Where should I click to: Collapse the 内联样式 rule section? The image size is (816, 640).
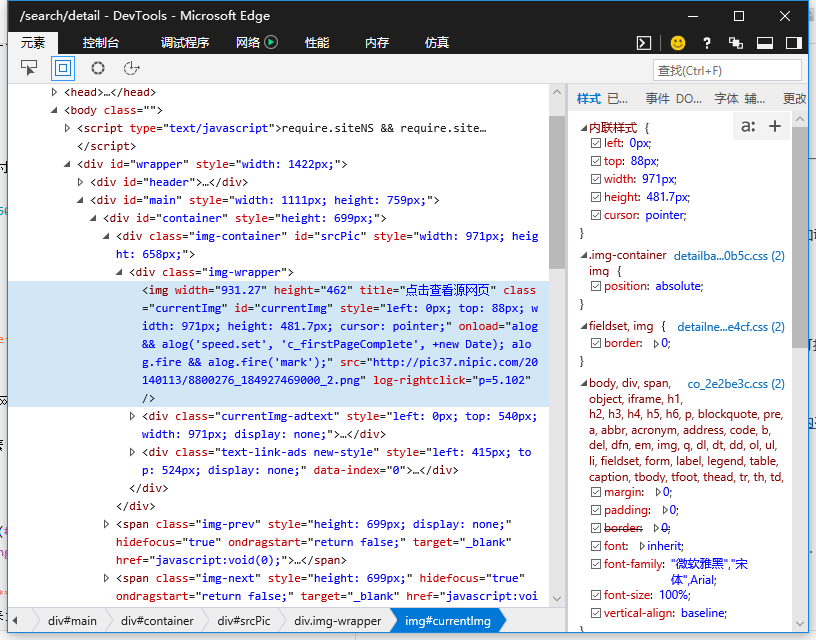point(583,128)
